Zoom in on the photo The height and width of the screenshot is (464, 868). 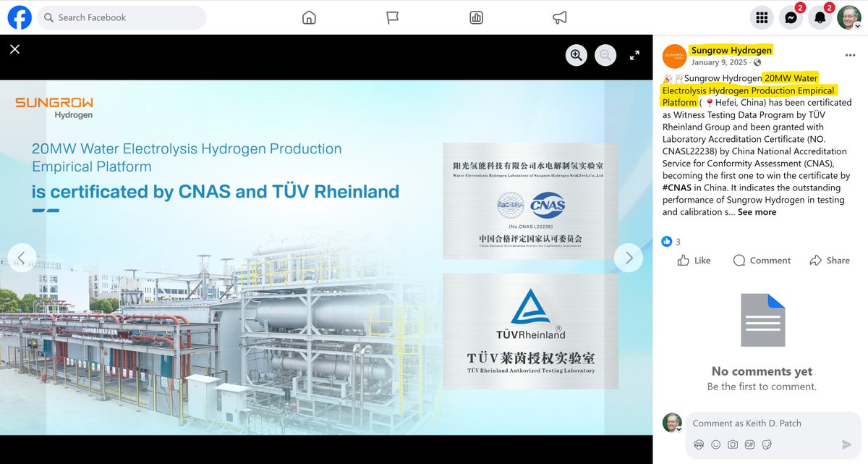tap(576, 55)
